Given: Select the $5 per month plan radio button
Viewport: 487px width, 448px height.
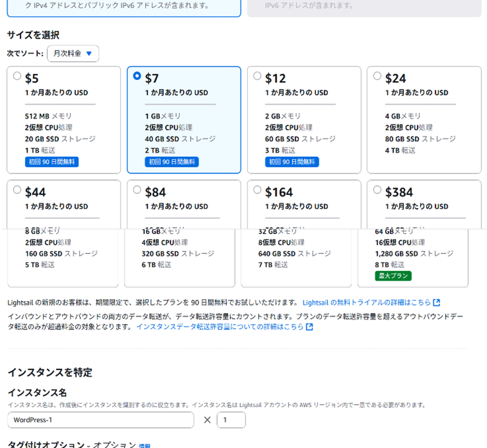Looking at the screenshot, I should click(x=17, y=76).
